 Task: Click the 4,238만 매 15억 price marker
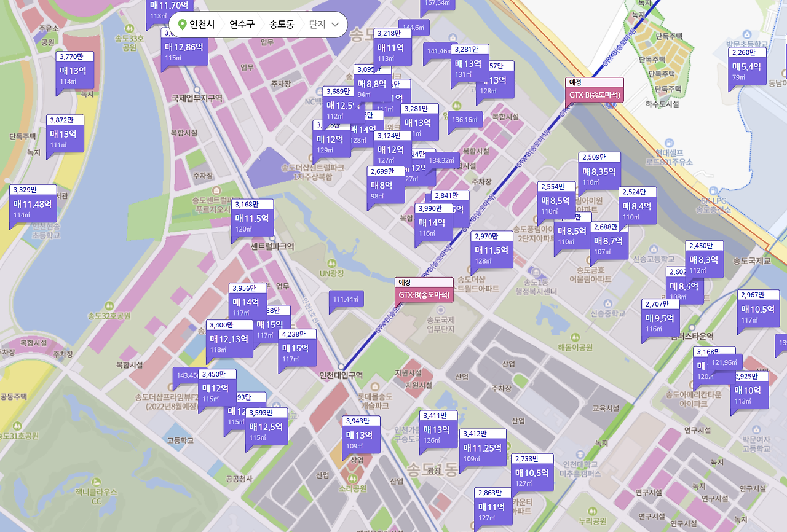coord(298,348)
